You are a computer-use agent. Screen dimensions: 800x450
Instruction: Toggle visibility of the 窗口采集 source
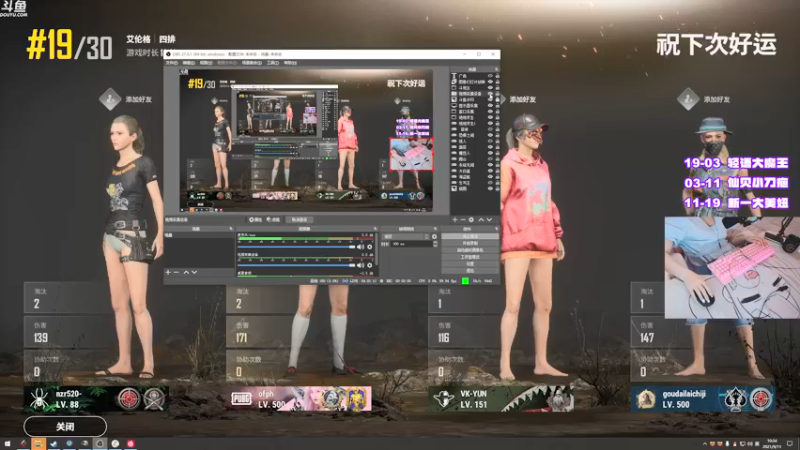tap(490, 111)
